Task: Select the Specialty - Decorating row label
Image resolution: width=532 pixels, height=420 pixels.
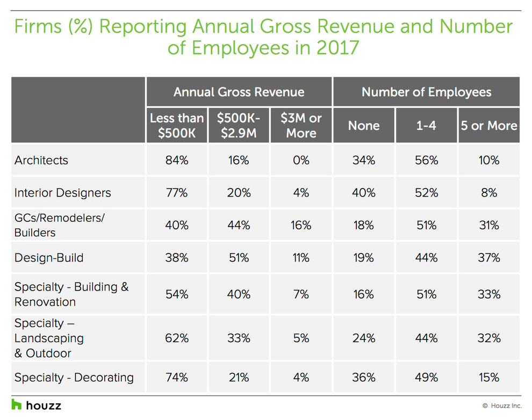Action: (x=74, y=377)
